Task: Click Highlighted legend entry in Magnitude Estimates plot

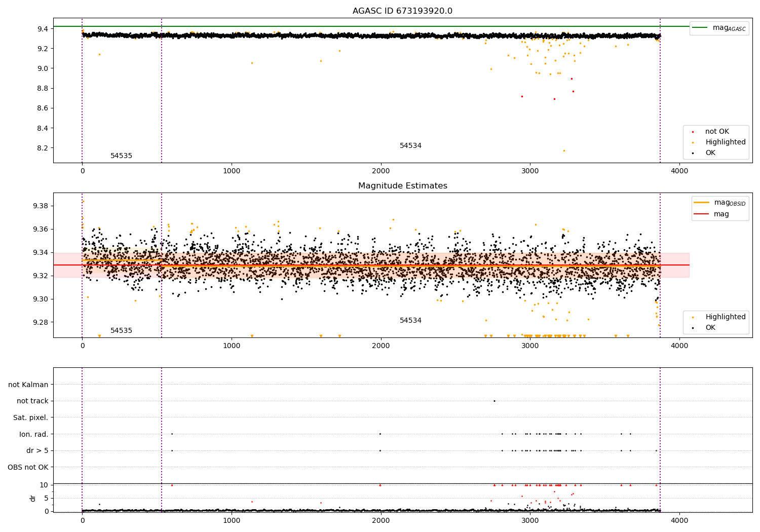Action: [726, 317]
